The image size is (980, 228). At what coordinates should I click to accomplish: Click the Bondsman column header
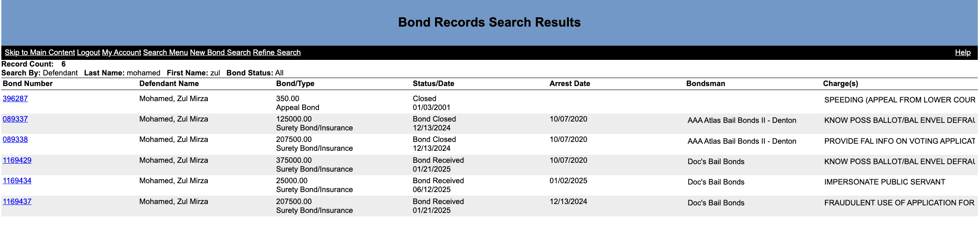tap(705, 83)
